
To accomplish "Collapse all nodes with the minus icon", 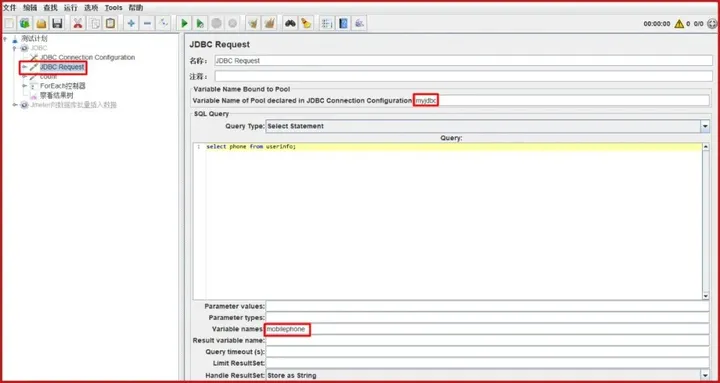I will [x=147, y=23].
